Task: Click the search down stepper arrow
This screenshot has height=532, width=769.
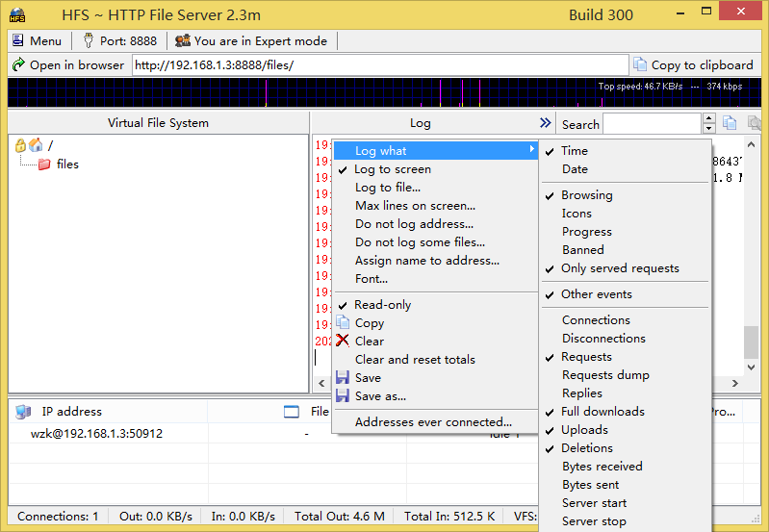Action: pos(708,129)
